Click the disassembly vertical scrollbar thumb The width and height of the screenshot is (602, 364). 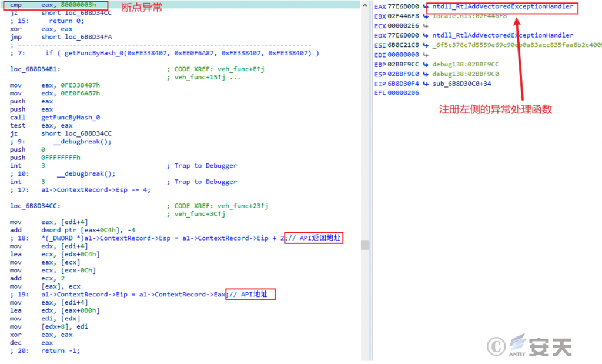(365, 245)
